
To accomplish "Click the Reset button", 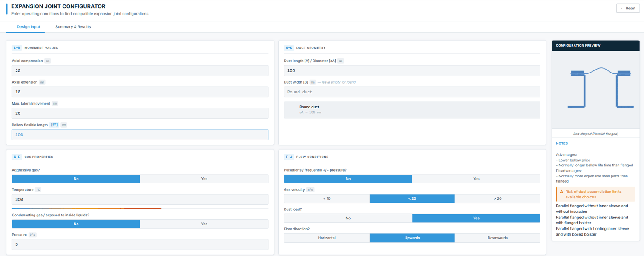I will click(628, 8).
